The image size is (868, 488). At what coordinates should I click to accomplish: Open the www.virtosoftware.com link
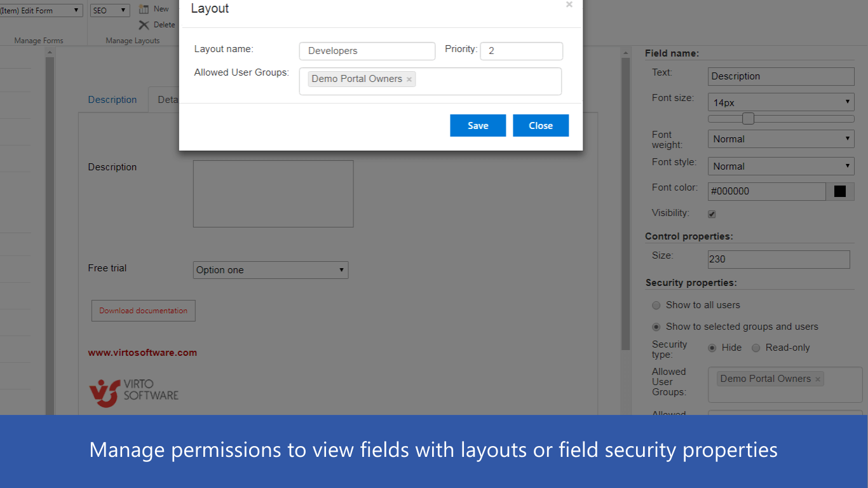(x=142, y=353)
